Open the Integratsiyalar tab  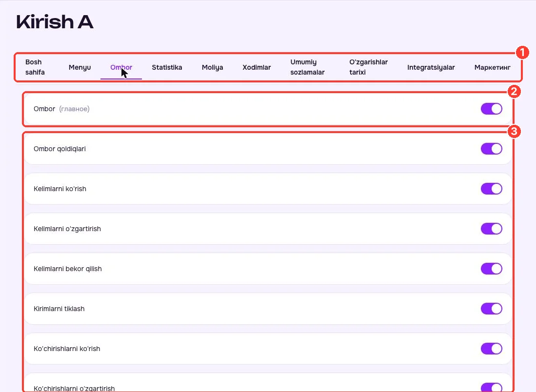pos(431,67)
